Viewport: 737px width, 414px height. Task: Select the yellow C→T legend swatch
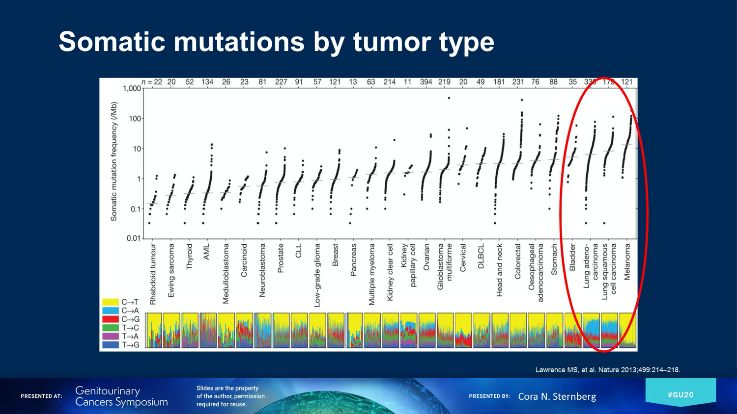point(110,302)
